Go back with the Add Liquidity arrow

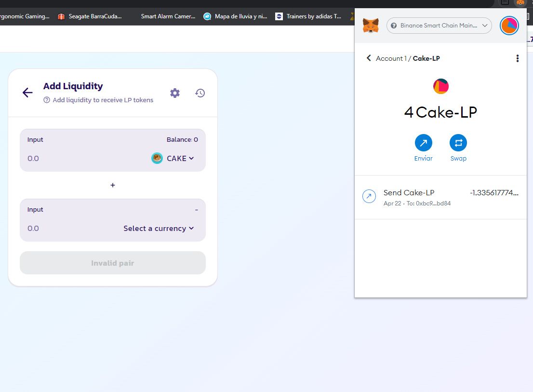pos(27,93)
